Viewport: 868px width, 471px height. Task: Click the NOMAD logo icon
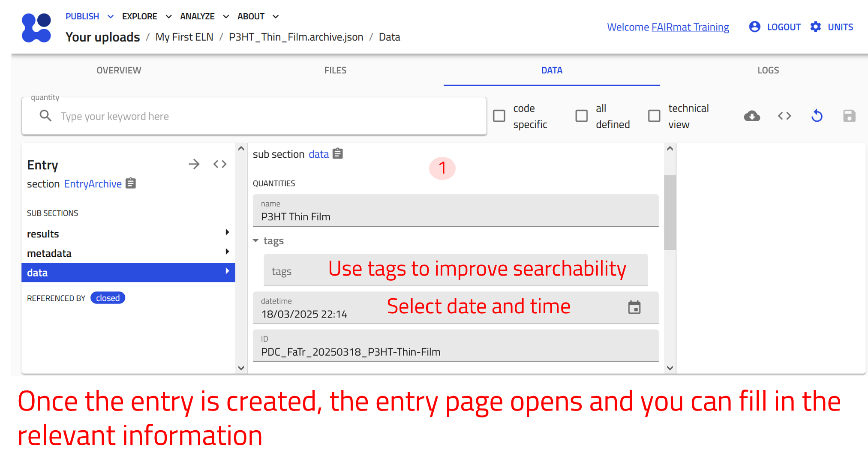tap(36, 28)
